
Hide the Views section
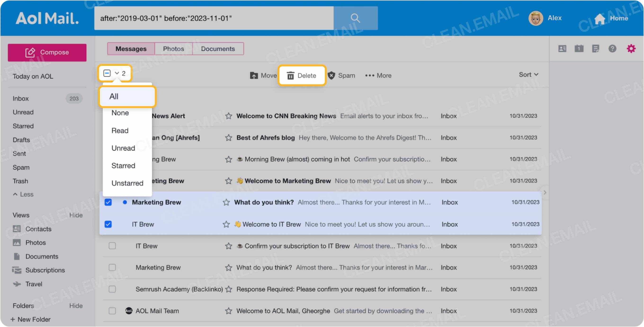click(x=76, y=215)
